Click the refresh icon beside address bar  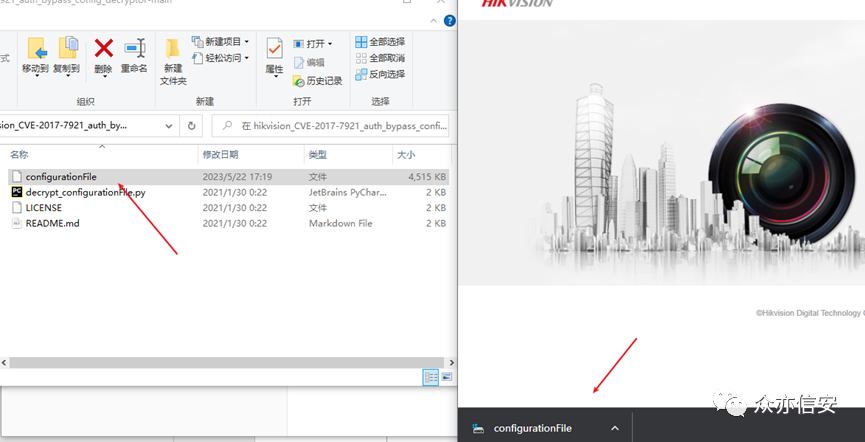click(x=192, y=126)
